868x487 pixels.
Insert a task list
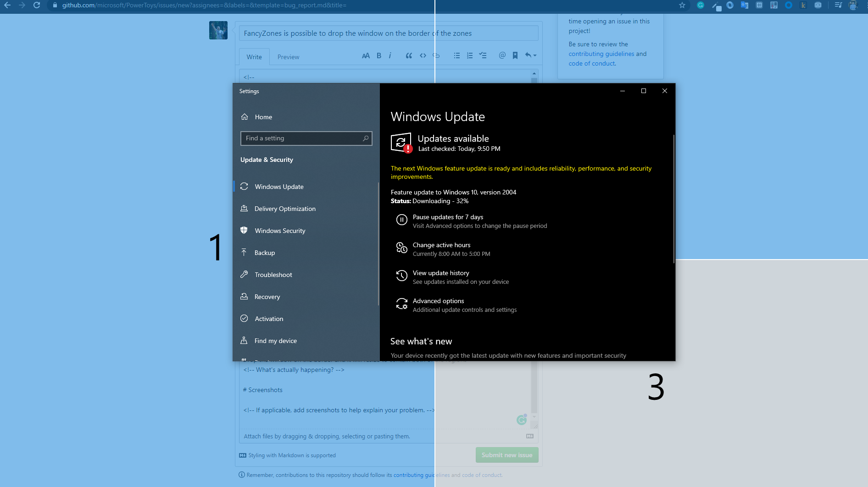483,55
